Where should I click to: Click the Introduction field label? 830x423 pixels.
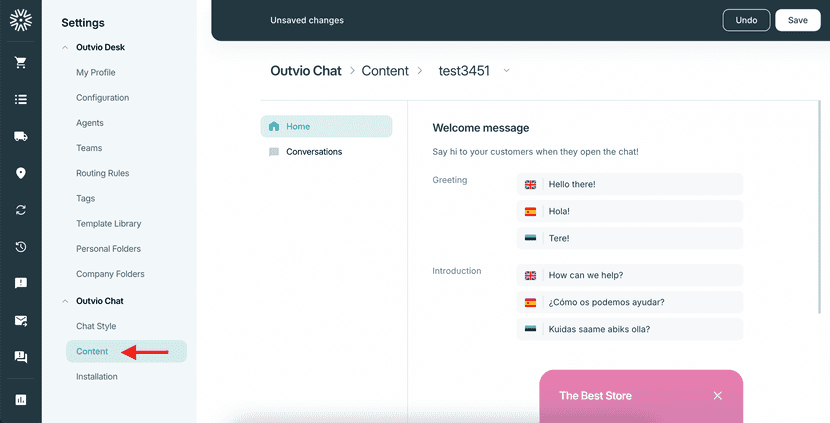(457, 271)
